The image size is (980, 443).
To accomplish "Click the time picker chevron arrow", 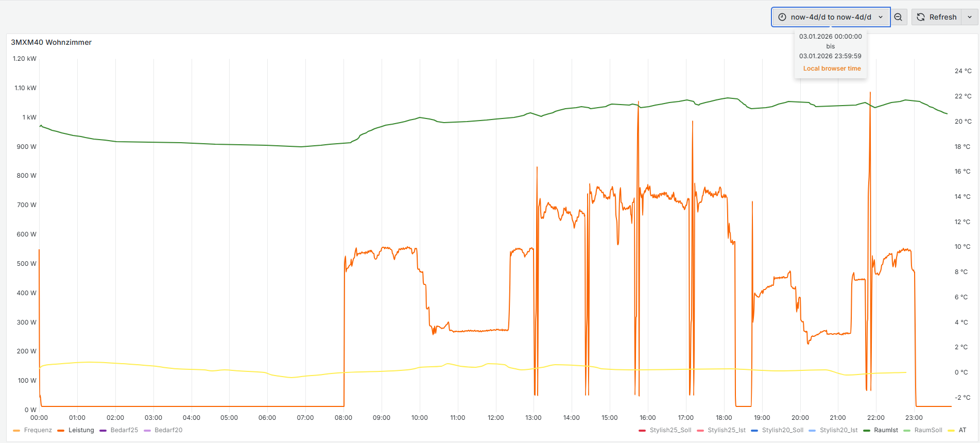I will pyautogui.click(x=881, y=17).
